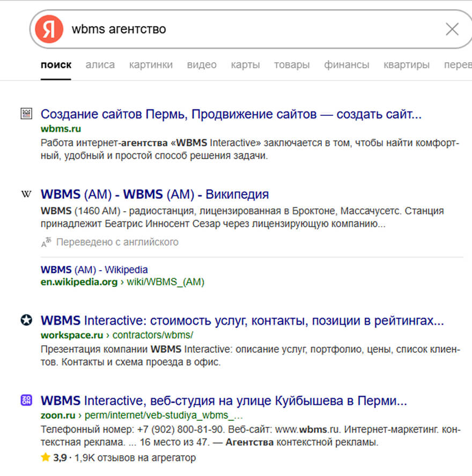
Task: Open 'WBMS (AM) - Википедия' result title
Action: (154, 194)
